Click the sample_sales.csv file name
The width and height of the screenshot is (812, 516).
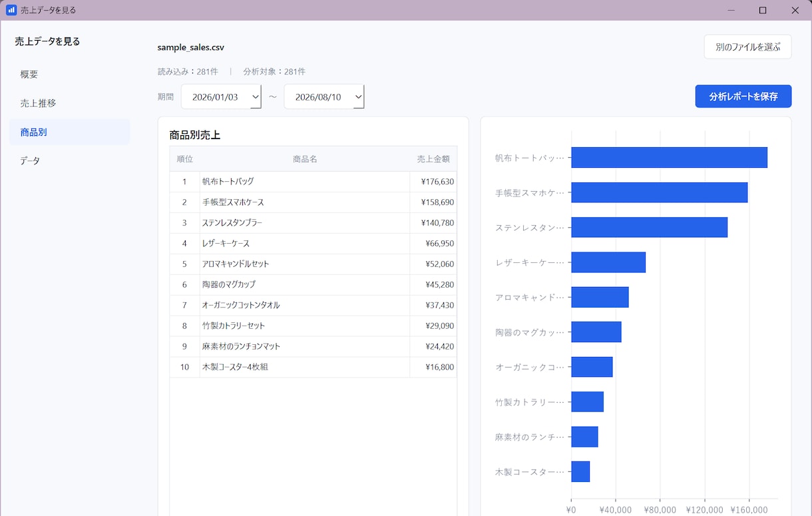tap(191, 47)
